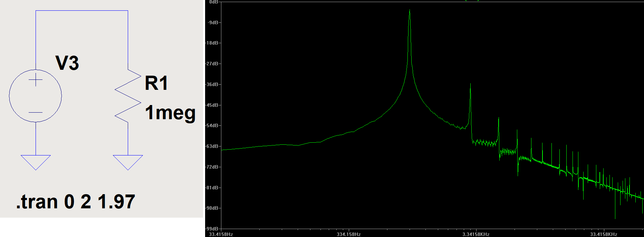
Task: Click the -36dB vertical axis label
Action: pos(212,84)
